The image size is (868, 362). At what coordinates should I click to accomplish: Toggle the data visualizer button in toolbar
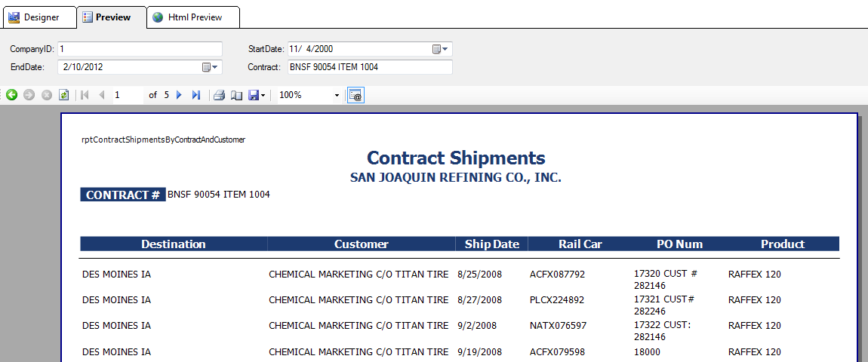point(356,95)
